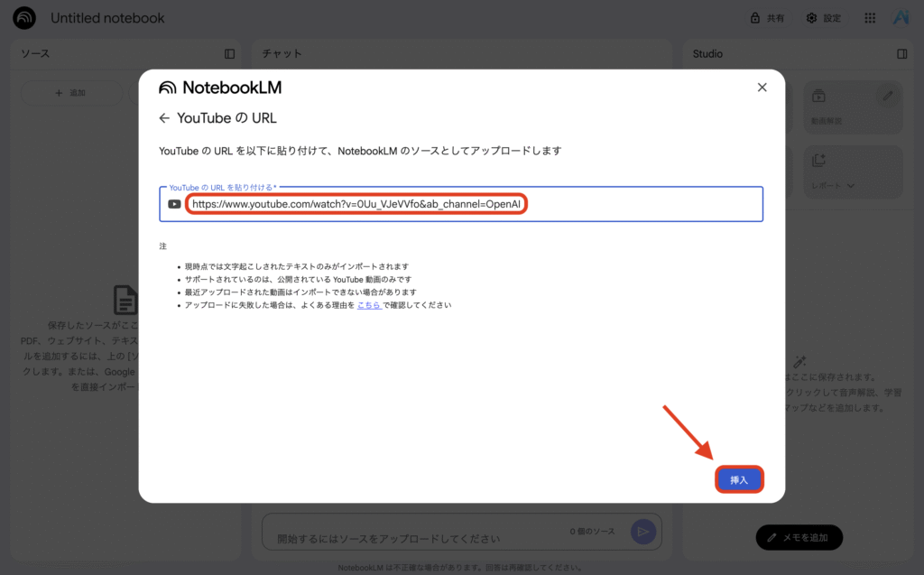Click the レポート report icon

[x=818, y=161]
